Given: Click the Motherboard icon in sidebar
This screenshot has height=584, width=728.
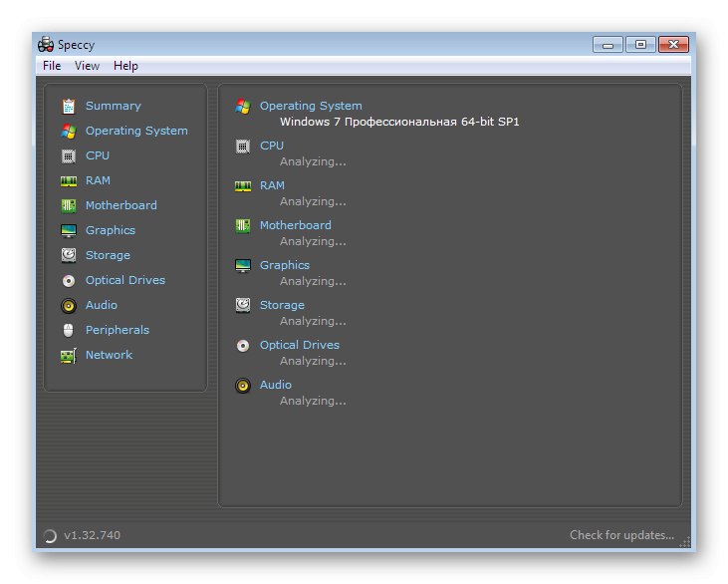Looking at the screenshot, I should point(69,206).
